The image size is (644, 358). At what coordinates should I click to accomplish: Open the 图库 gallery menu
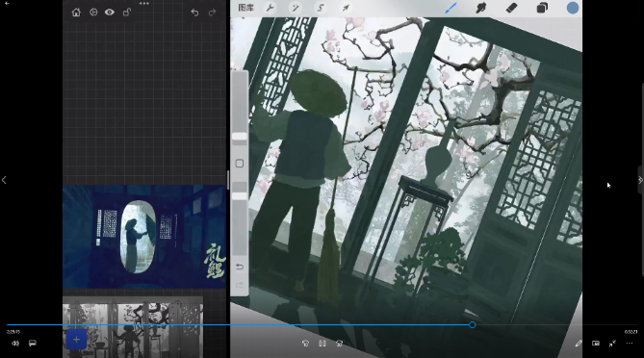246,8
